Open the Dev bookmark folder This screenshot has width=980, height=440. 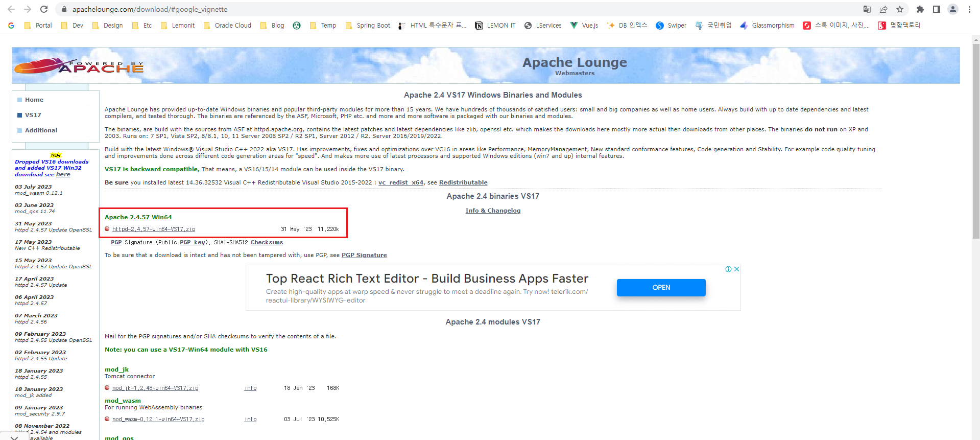point(72,26)
